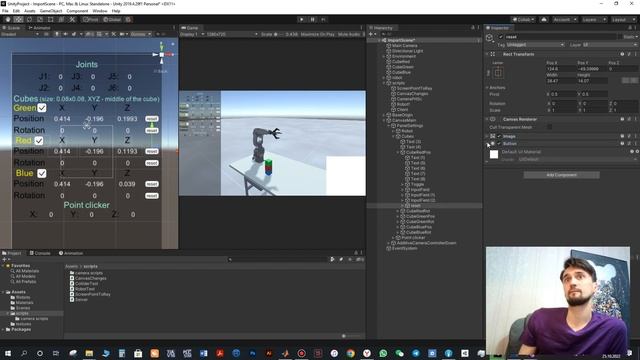Image resolution: width=640 pixels, height=360 pixels.
Task: Click the Project panel create plus icon
Action: (x=4, y=259)
